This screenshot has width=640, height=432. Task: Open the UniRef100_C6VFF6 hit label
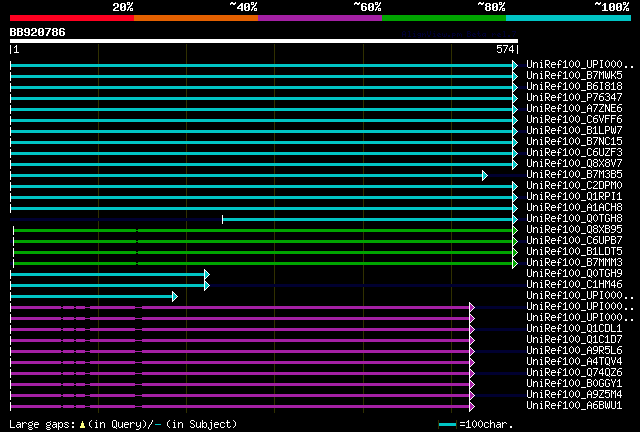coord(574,120)
